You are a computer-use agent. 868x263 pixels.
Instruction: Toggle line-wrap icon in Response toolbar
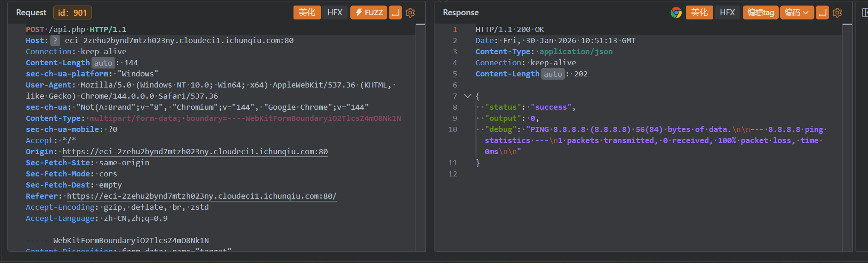[x=822, y=13]
